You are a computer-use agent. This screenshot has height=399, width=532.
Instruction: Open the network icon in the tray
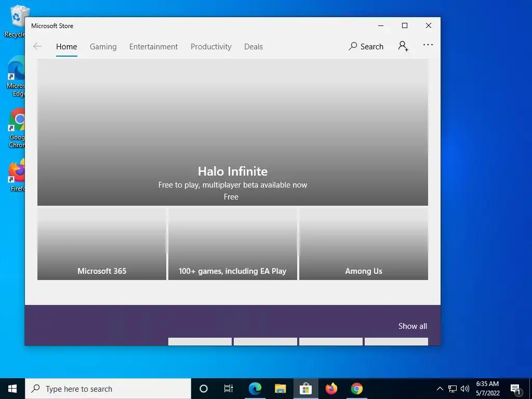pos(453,389)
